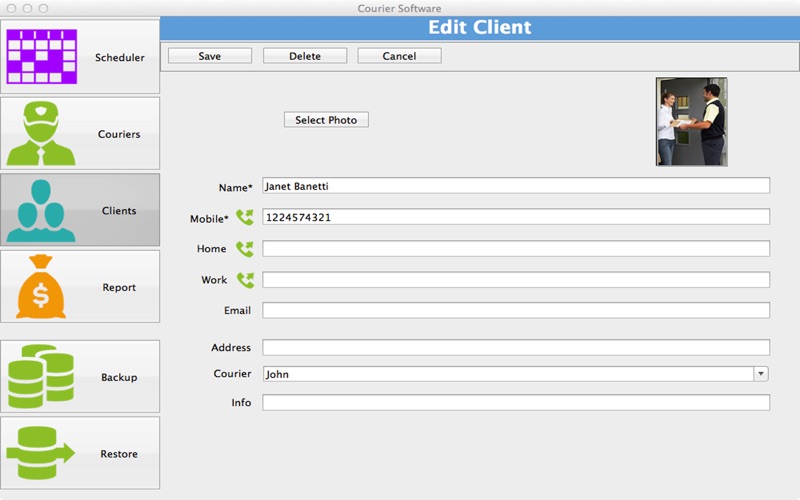The width and height of the screenshot is (800, 500).
Task: Dial the Work number phone icon
Action: (x=245, y=280)
